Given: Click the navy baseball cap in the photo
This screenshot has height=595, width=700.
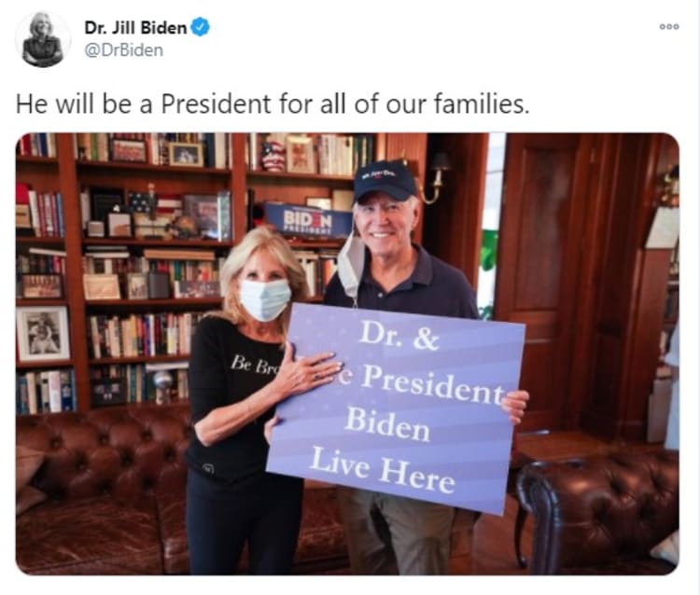Looking at the screenshot, I should point(385,180).
